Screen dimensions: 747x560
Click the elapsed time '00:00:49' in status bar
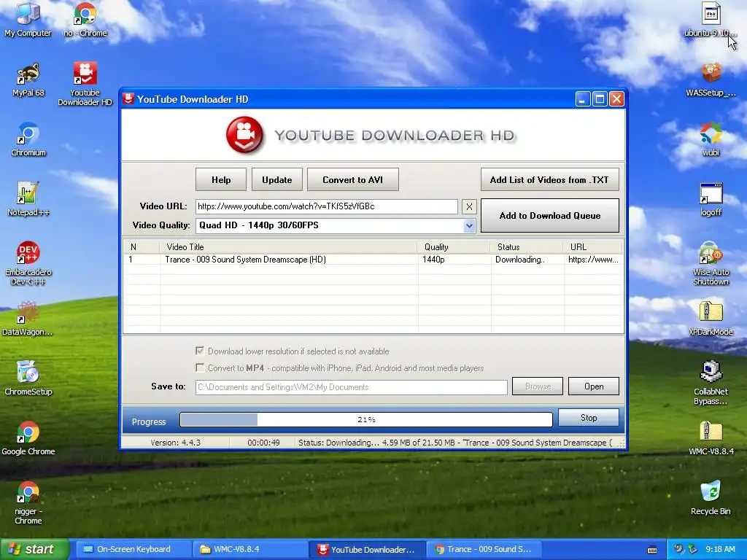coord(263,443)
